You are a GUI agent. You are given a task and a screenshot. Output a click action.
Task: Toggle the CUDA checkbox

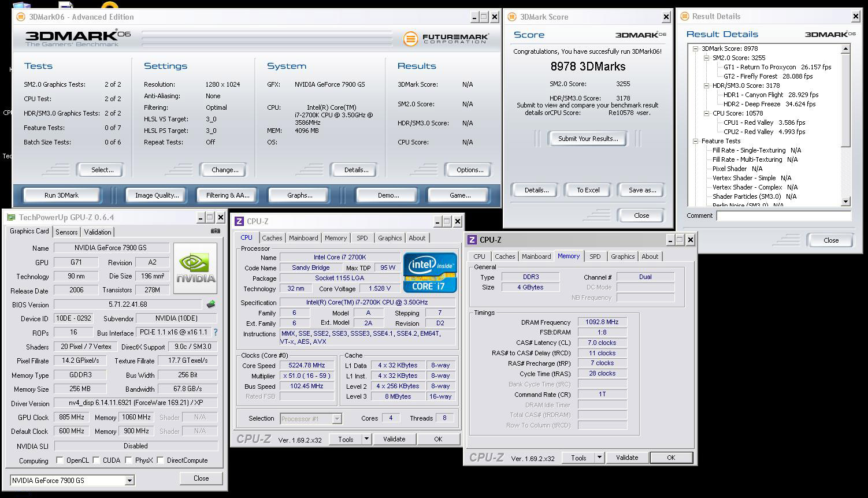[x=96, y=460]
